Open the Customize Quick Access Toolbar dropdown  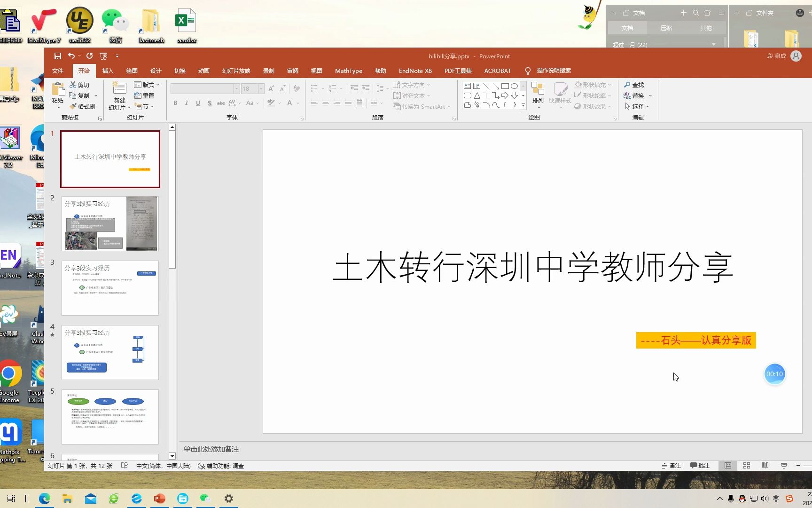tap(117, 56)
